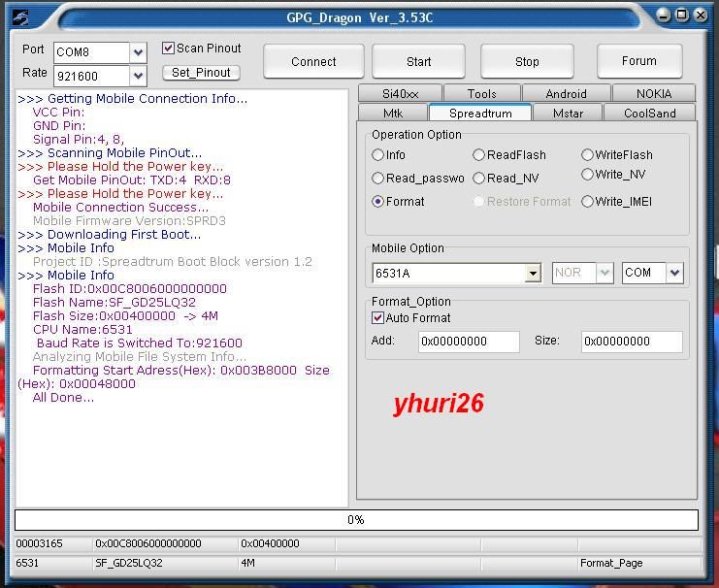Maximize the GPG Dragon window
Viewport: 719px width, 588px height.
681,16
